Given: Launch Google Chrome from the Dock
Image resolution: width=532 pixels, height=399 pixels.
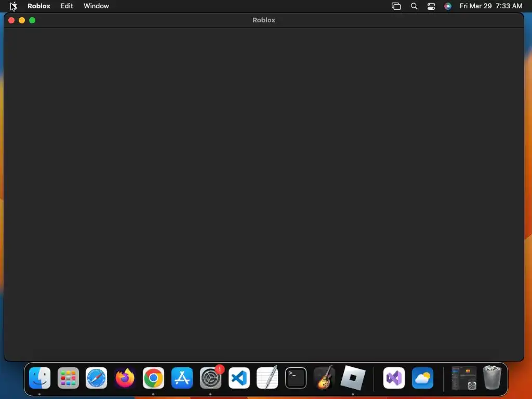Looking at the screenshot, I should click(153, 378).
